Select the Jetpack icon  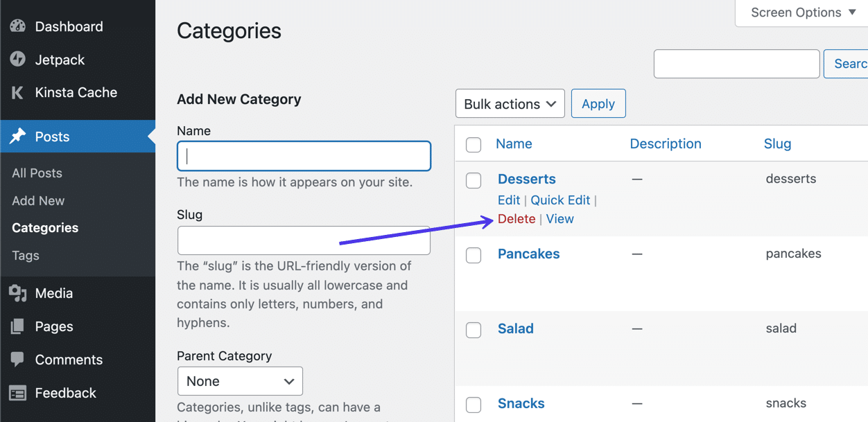16,60
